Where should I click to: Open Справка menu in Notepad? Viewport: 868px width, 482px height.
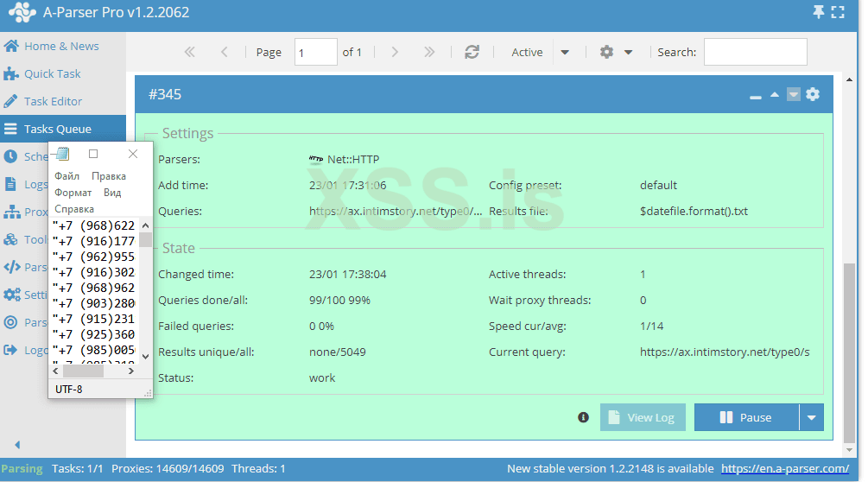(74, 209)
